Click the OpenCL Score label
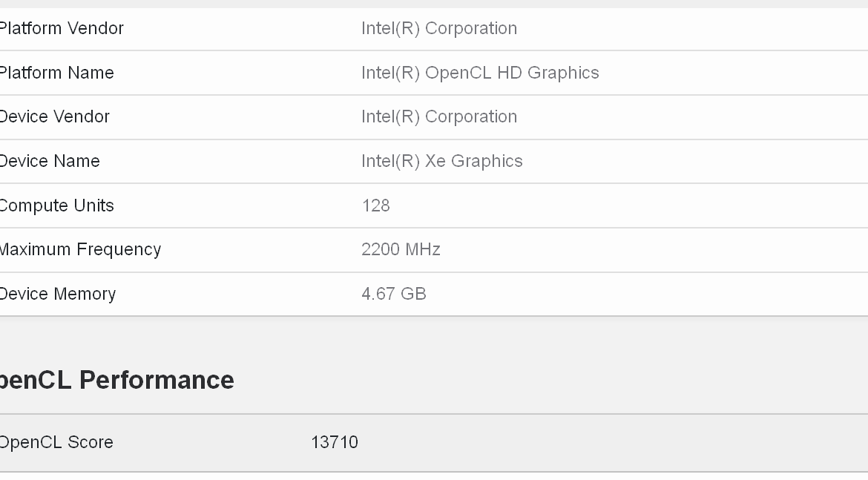Image resolution: width=868 pixels, height=480 pixels. pos(56,442)
